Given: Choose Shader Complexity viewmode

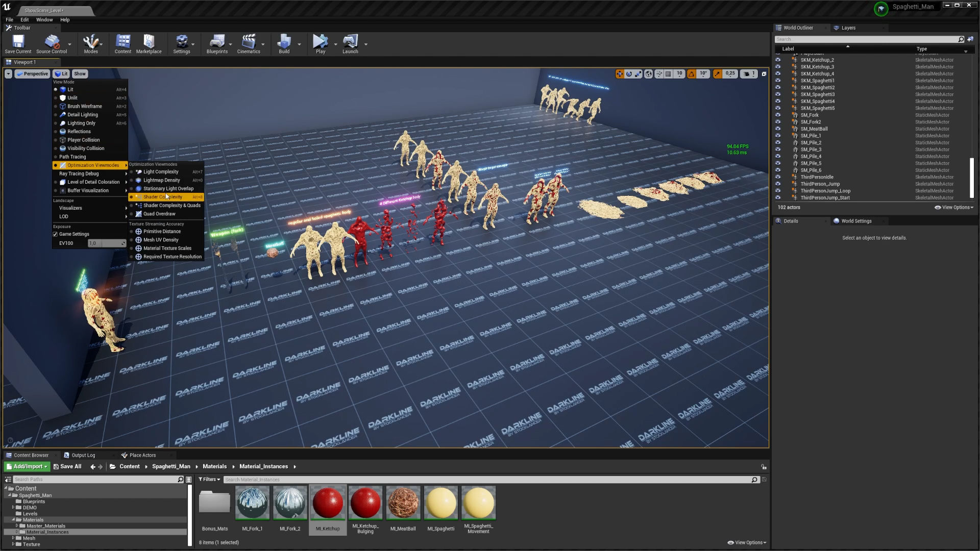Looking at the screenshot, I should (x=166, y=197).
